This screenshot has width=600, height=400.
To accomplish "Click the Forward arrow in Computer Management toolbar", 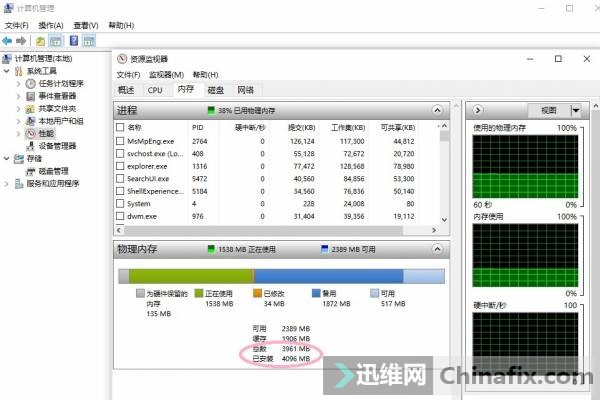I will 21,41.
